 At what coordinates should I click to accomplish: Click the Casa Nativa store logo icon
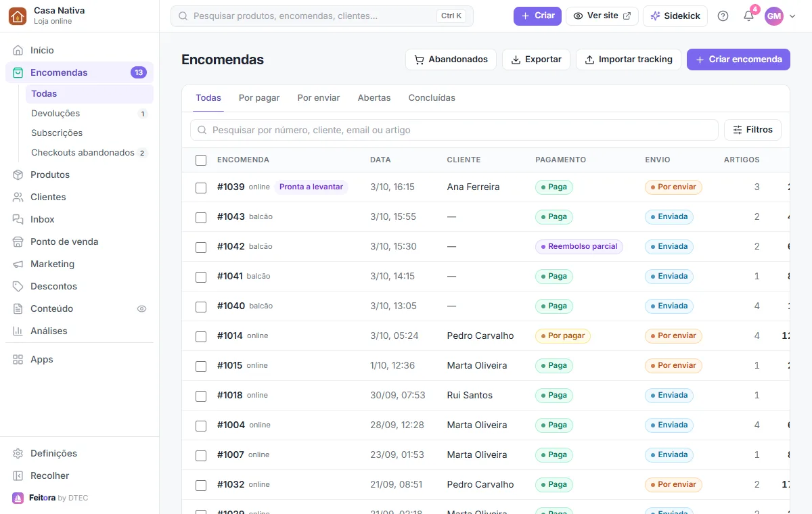[x=18, y=16]
